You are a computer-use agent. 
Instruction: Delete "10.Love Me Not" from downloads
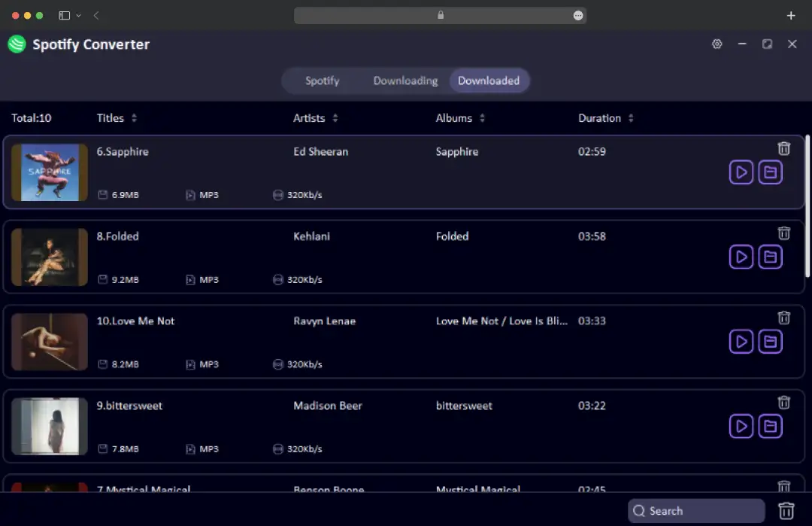783,318
